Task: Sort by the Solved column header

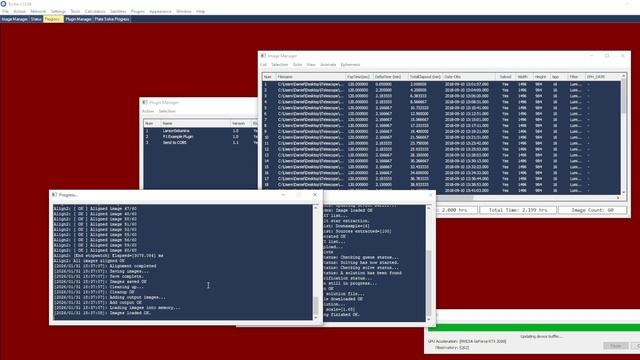Action: 506,77
